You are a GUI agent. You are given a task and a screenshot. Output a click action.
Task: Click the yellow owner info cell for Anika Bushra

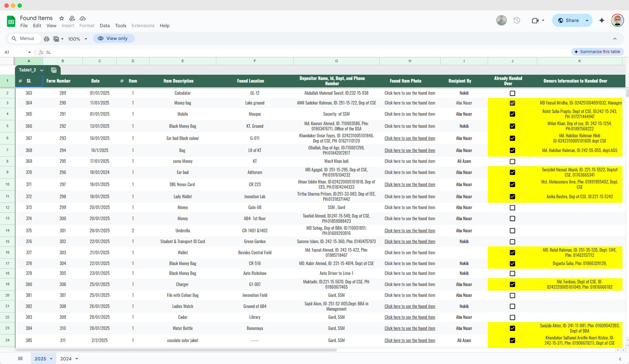point(579,197)
